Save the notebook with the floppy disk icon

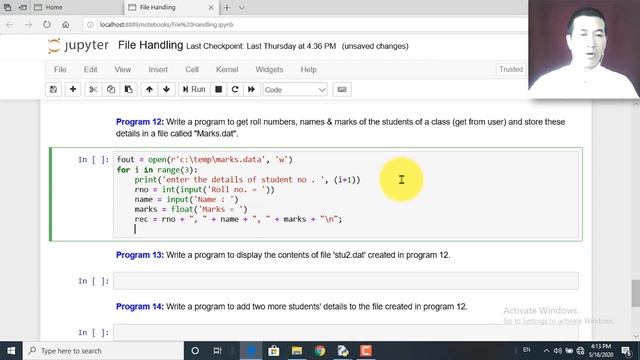coord(53,89)
